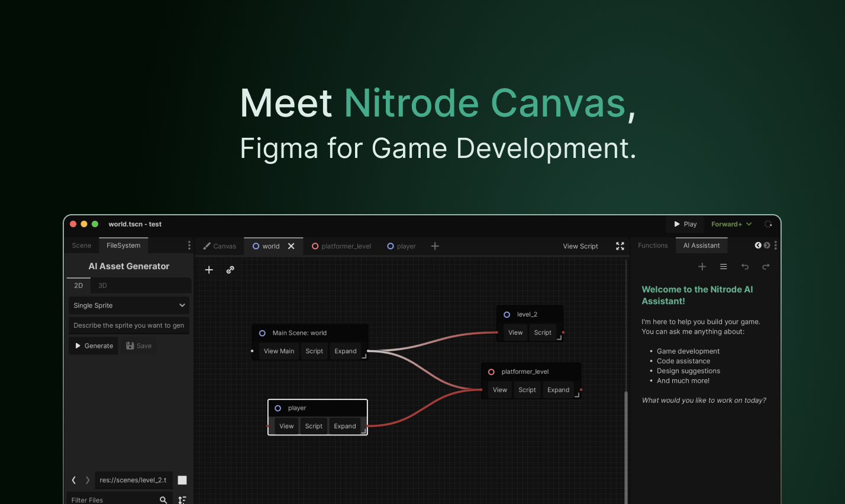Click View on platformer_level node

[x=500, y=390]
